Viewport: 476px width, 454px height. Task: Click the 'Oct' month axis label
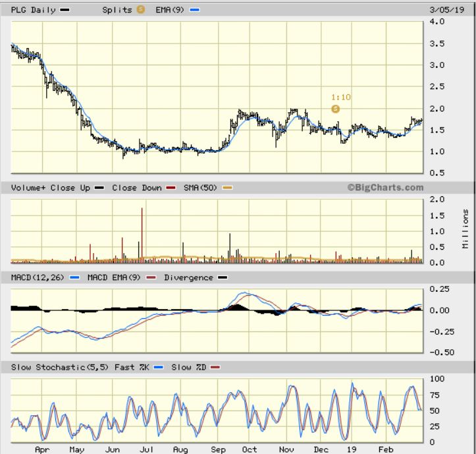click(x=250, y=449)
